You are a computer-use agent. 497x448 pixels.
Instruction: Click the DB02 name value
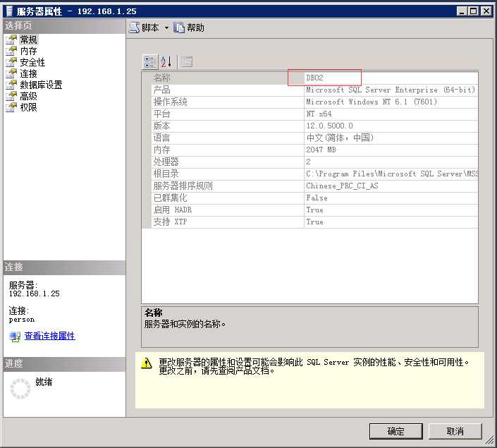tap(314, 78)
